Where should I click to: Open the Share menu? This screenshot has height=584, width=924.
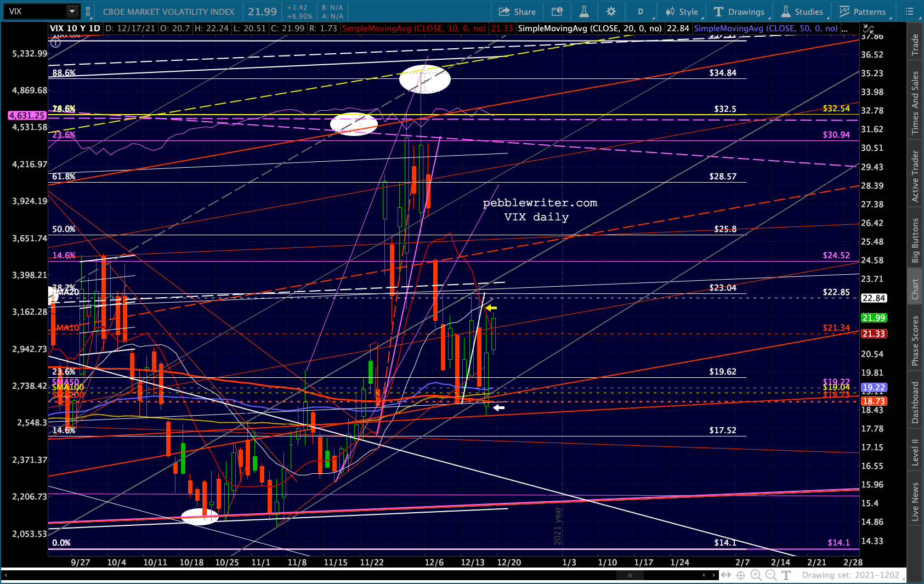click(517, 12)
